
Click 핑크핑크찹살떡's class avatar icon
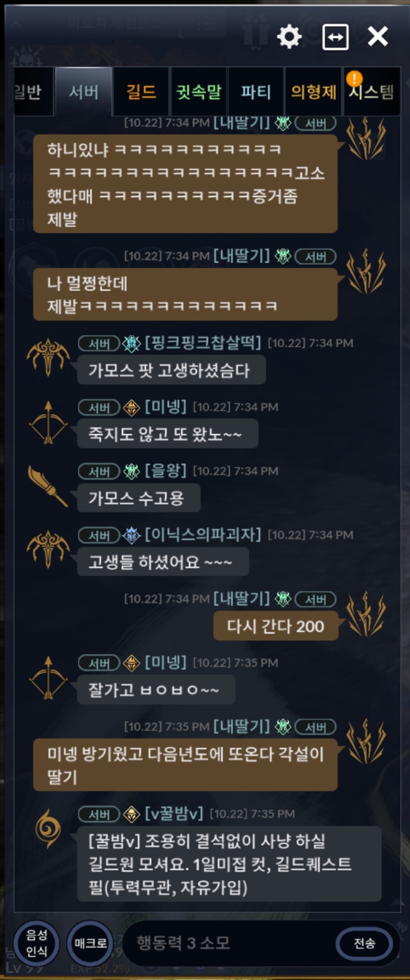pyautogui.click(x=48, y=358)
